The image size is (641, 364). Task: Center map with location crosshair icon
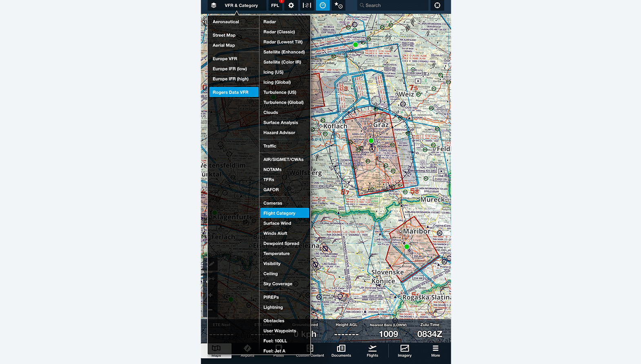(x=437, y=5)
